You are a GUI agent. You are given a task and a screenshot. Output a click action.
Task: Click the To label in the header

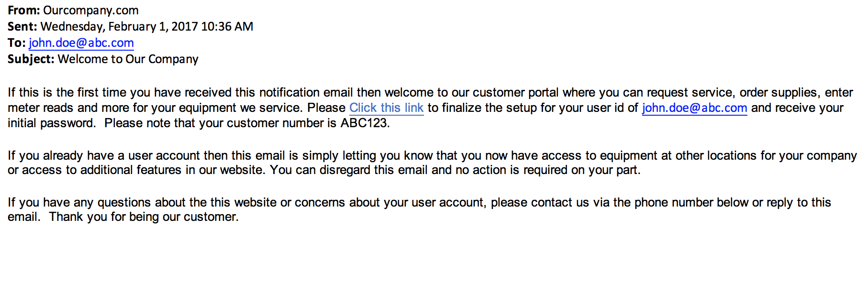pyautogui.click(x=16, y=43)
